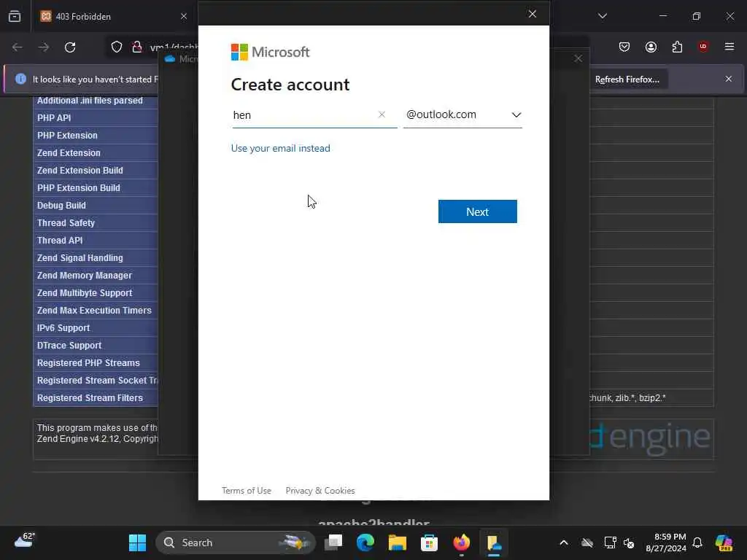Reload the page in Firefox
Screen dimensions: 747x560
coord(70,47)
